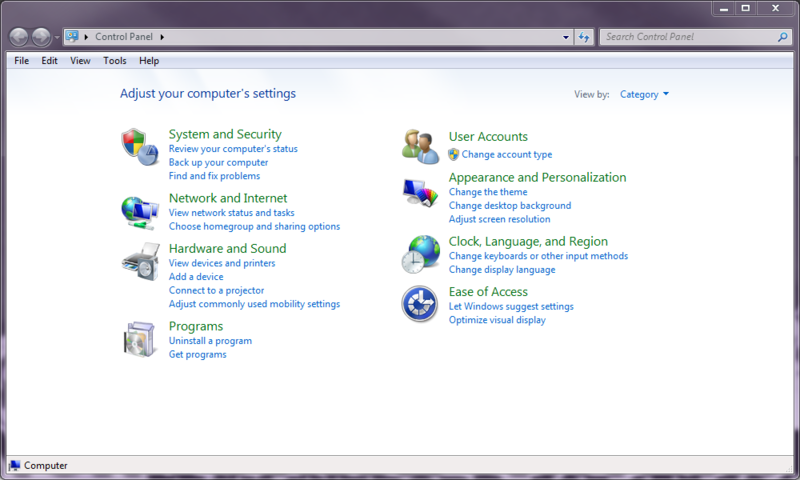Image resolution: width=800 pixels, height=480 pixels.
Task: Click the Change account type link
Action: click(x=506, y=155)
